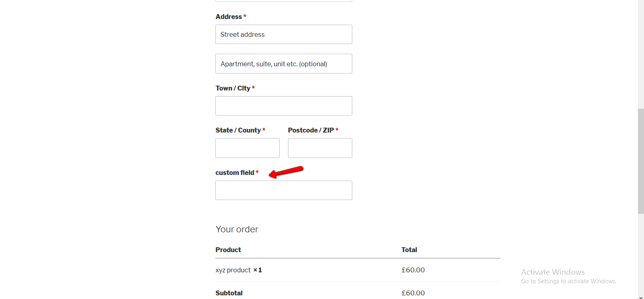
Task: Click the red arrow annotation
Action: (x=286, y=171)
